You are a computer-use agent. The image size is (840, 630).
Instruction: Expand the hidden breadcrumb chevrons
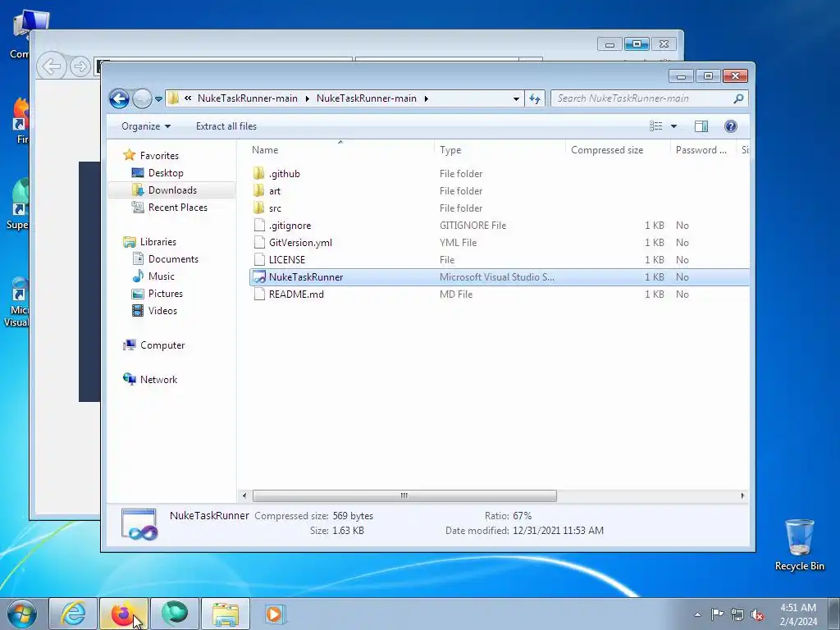pos(188,98)
